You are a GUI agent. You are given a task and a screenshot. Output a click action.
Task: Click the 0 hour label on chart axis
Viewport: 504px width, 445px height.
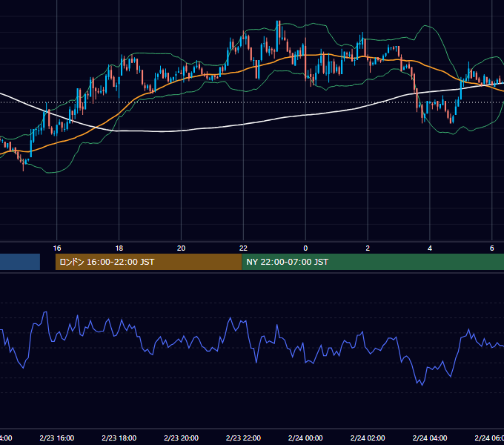[x=305, y=248]
